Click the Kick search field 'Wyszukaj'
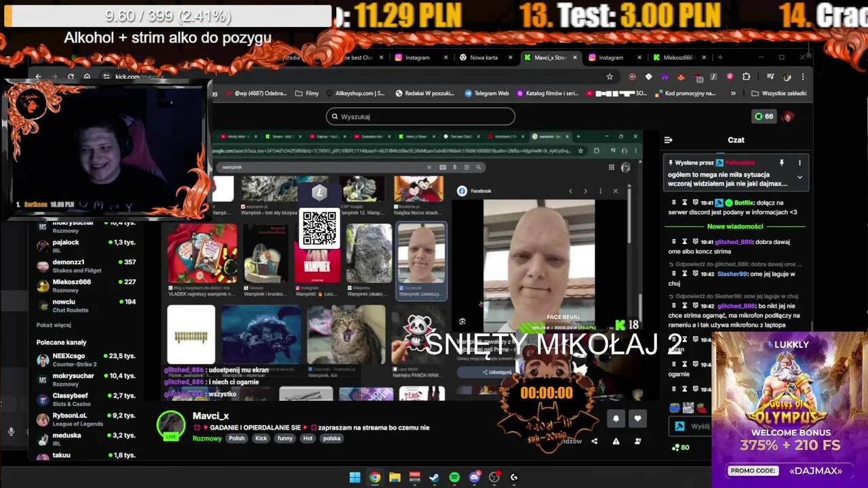This screenshot has width=868, height=488. pyautogui.click(x=420, y=117)
